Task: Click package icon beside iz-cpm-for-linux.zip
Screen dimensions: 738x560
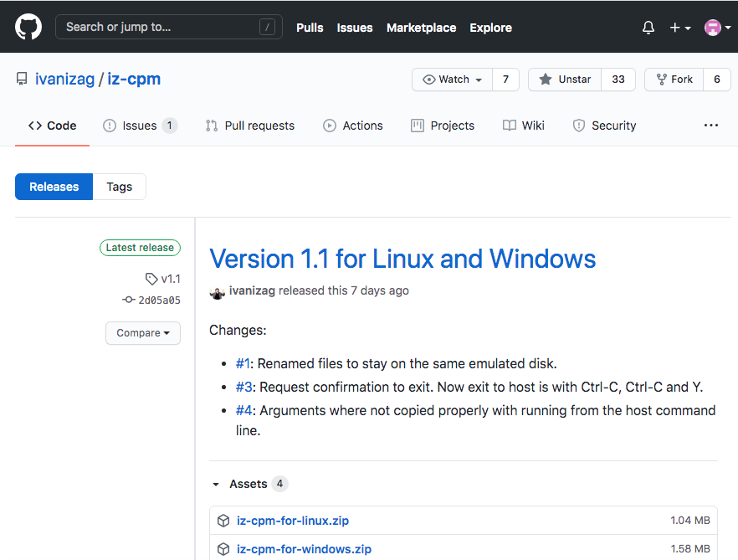Action: click(223, 521)
